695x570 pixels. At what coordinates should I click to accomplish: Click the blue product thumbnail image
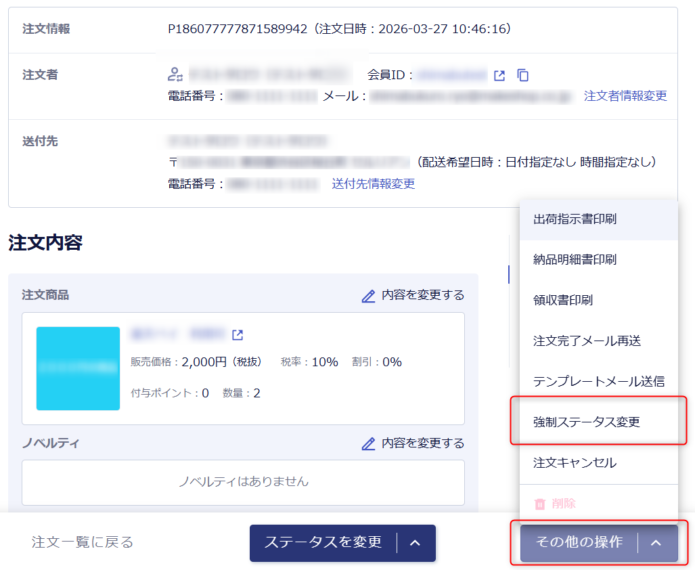tap(78, 368)
